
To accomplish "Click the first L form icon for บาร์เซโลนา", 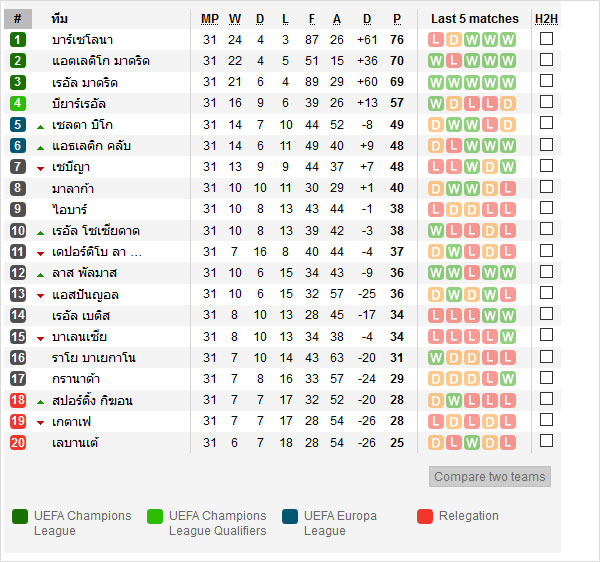I will [x=436, y=40].
